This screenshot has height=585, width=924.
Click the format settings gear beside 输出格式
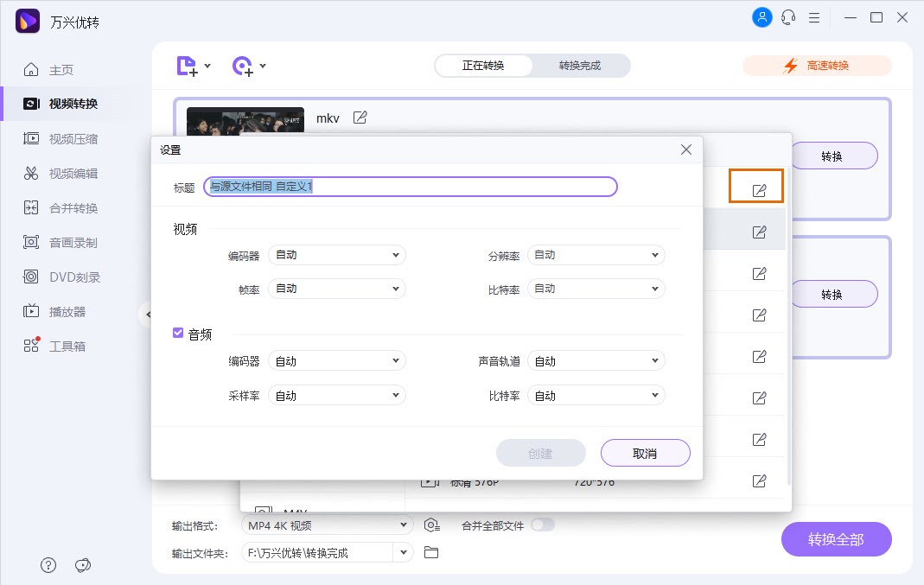[x=430, y=525]
